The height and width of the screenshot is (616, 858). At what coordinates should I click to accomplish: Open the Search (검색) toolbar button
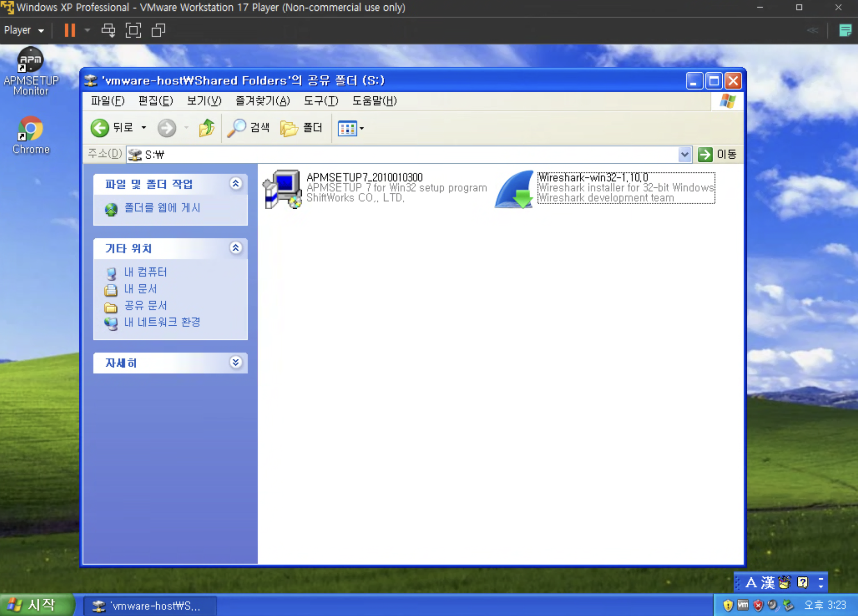249,128
